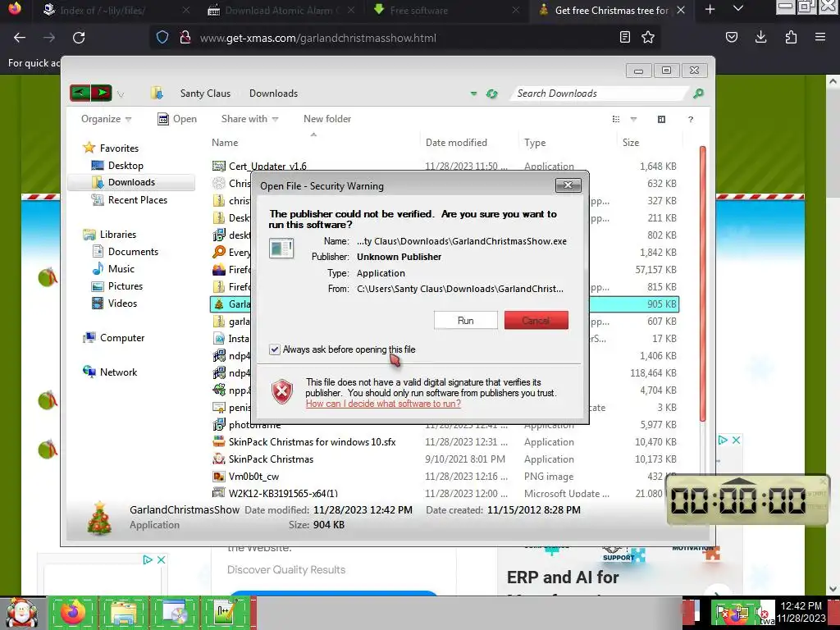Open 'How can I decide what software to run?' link
Viewport: 840px width, 630px height.
click(x=383, y=404)
